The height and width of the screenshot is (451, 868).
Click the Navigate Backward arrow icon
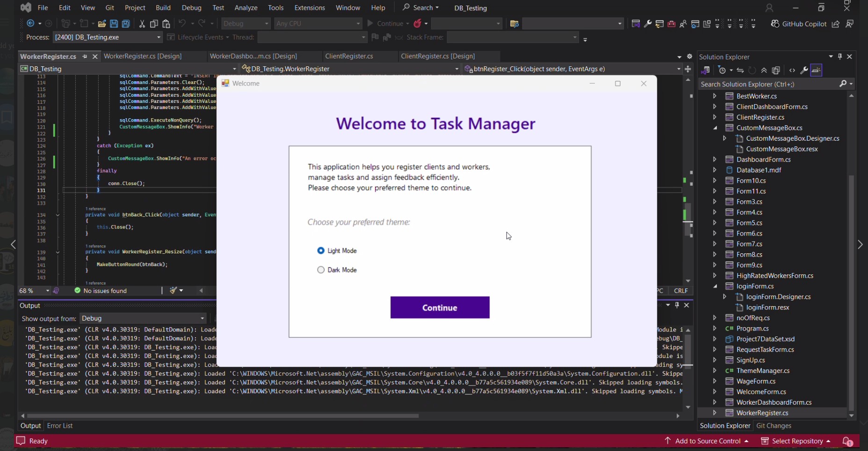tap(30, 23)
